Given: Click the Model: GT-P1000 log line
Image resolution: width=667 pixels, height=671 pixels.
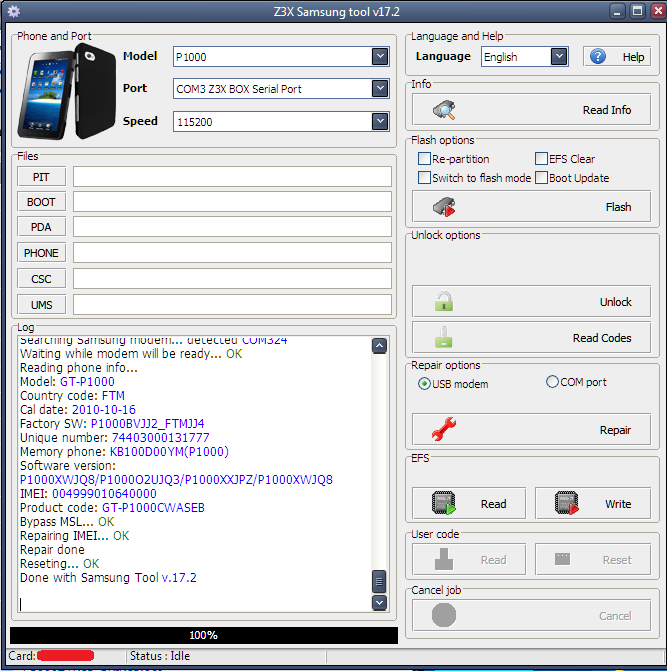Looking at the screenshot, I should [68, 381].
